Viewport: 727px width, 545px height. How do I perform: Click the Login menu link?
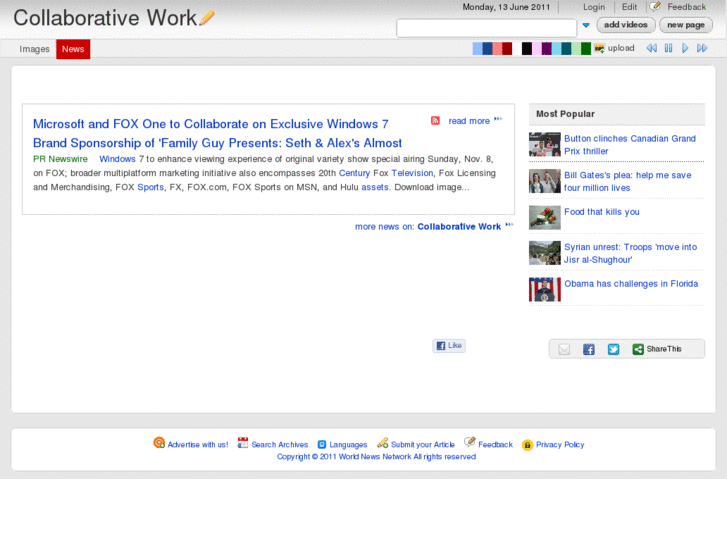594,7
